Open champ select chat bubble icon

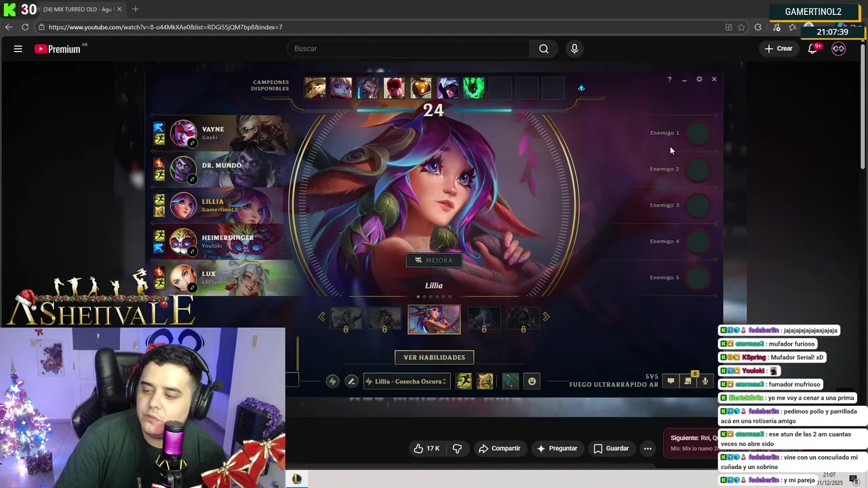click(x=671, y=381)
